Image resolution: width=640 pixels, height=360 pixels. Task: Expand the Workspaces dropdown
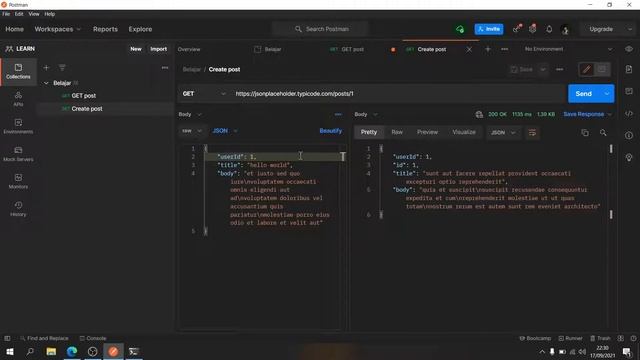pyautogui.click(x=58, y=29)
